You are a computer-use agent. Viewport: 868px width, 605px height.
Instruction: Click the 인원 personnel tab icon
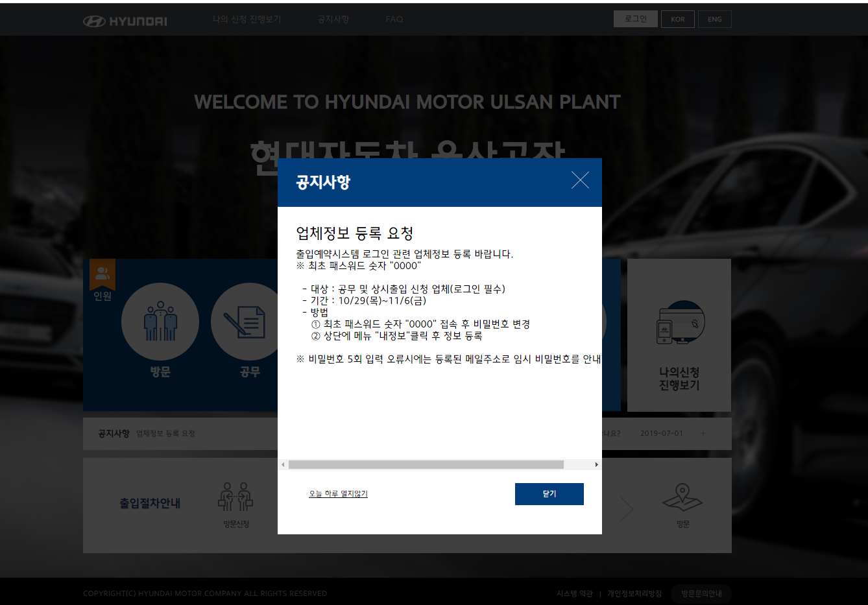click(x=102, y=274)
